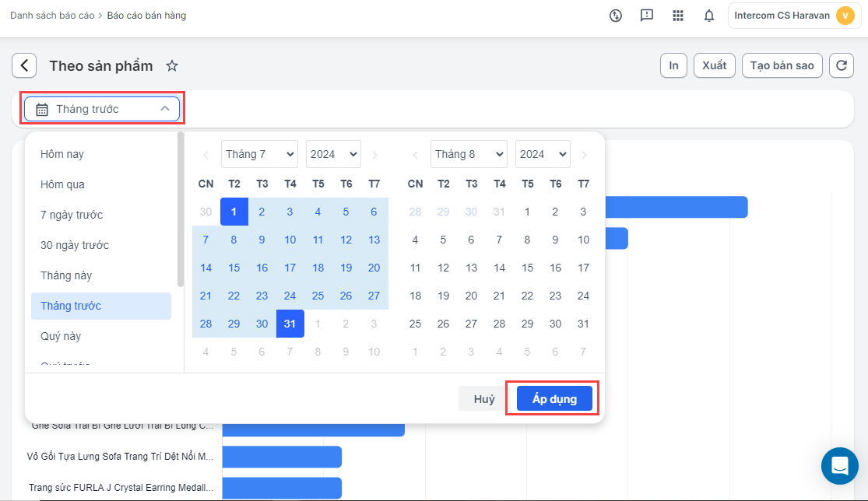Select the Quý này preset
This screenshot has height=501, width=868.
coord(61,336)
